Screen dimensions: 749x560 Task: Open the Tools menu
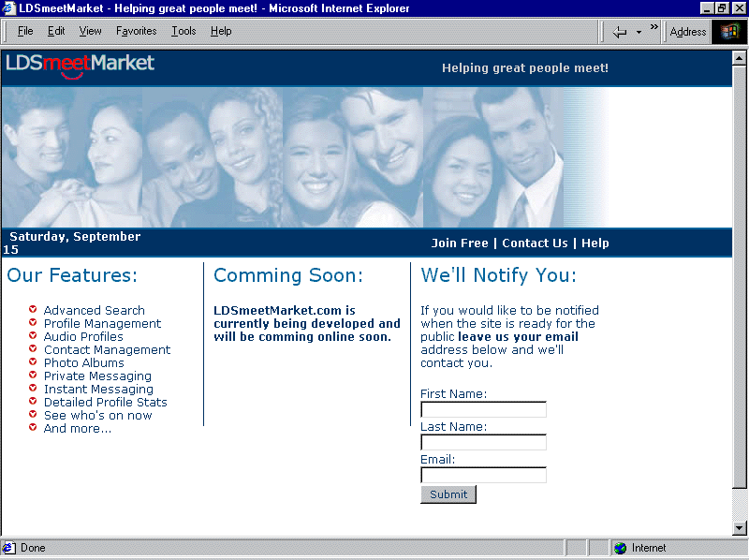[184, 31]
